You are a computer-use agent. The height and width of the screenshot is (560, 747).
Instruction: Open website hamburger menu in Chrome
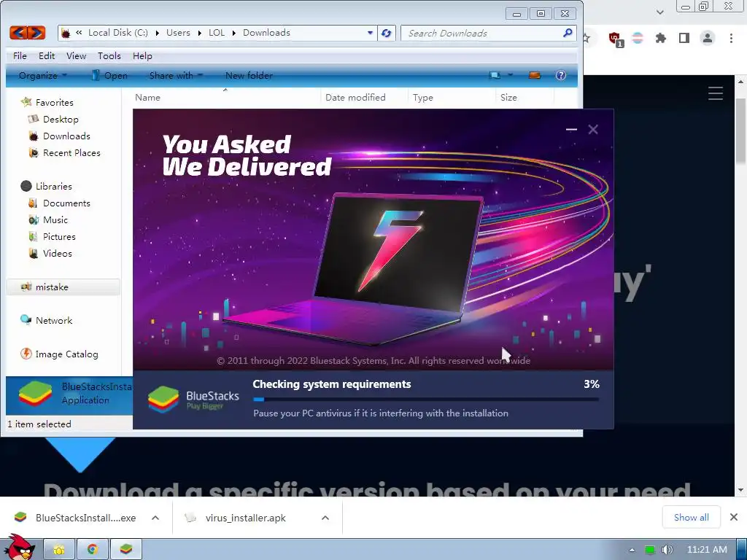[716, 93]
